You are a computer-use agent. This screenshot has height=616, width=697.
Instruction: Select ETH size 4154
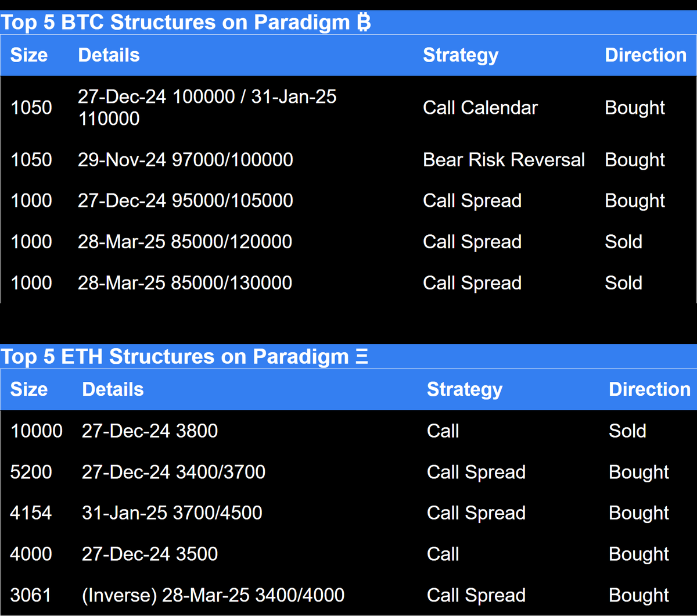31,513
